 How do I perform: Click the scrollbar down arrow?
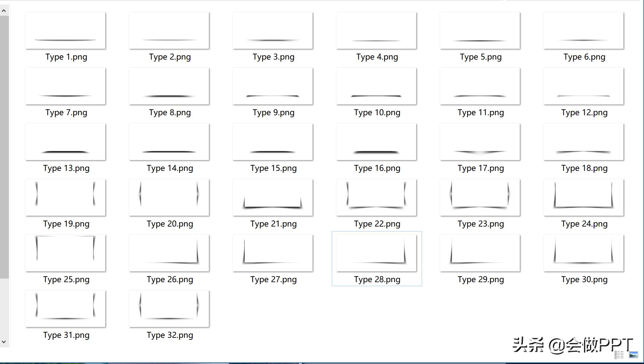(x=4, y=342)
